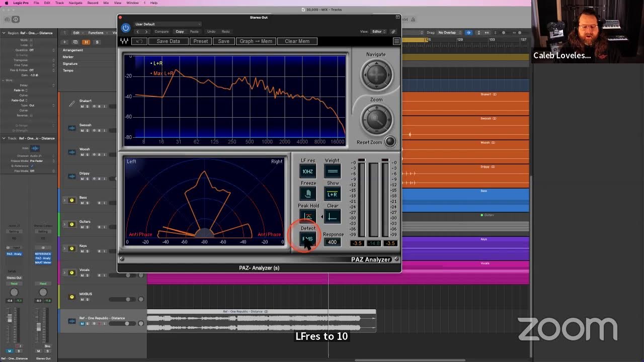Unmute the Ref - One Republic track

click(82, 323)
